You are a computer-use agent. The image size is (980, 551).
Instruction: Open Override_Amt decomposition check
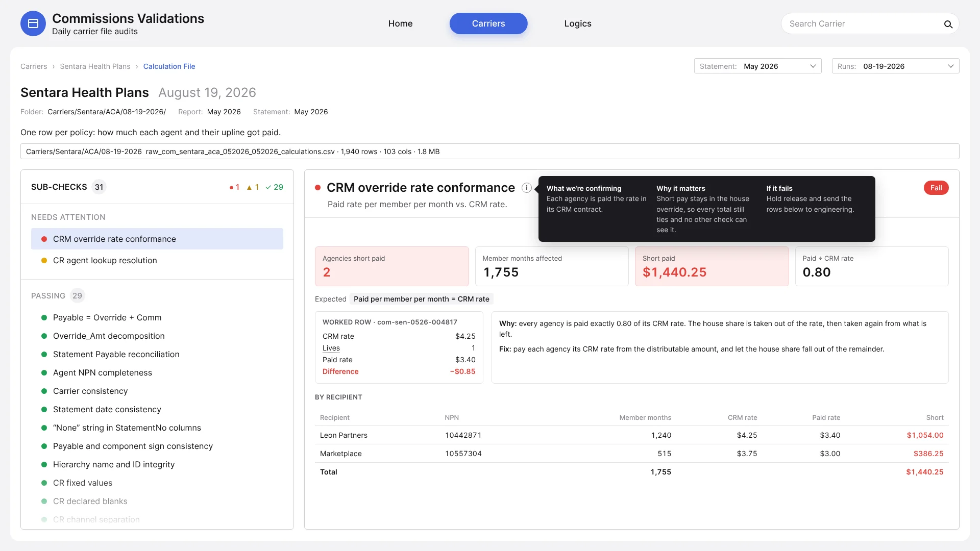(157, 336)
